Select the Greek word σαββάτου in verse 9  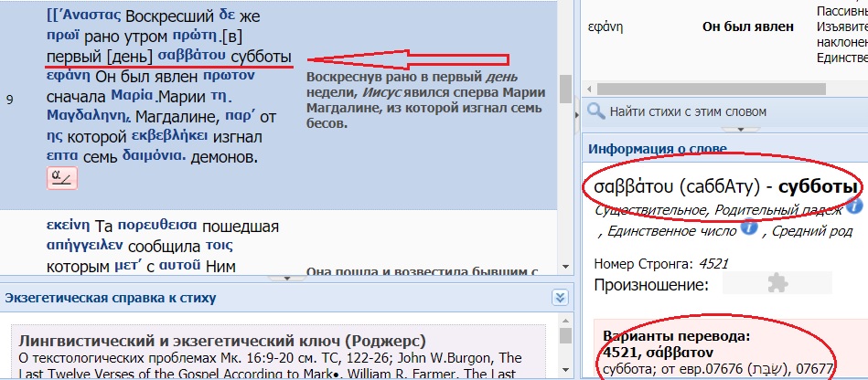[x=192, y=56]
